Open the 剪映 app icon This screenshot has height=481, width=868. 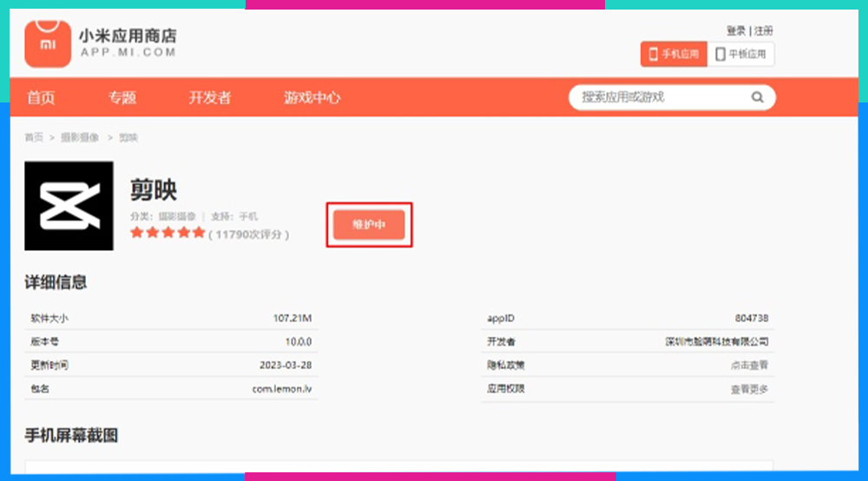[x=69, y=206]
